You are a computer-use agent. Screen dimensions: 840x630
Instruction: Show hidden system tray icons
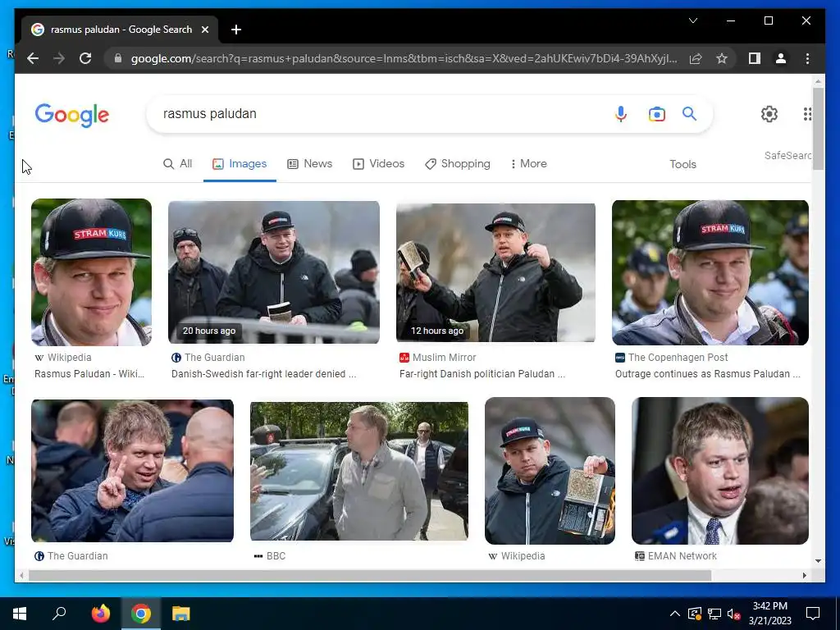675,614
